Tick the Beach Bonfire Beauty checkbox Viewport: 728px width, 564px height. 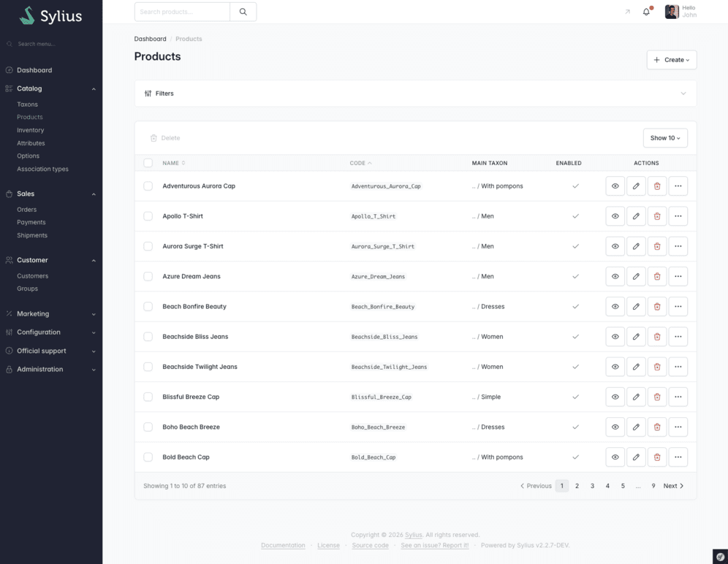pos(148,307)
